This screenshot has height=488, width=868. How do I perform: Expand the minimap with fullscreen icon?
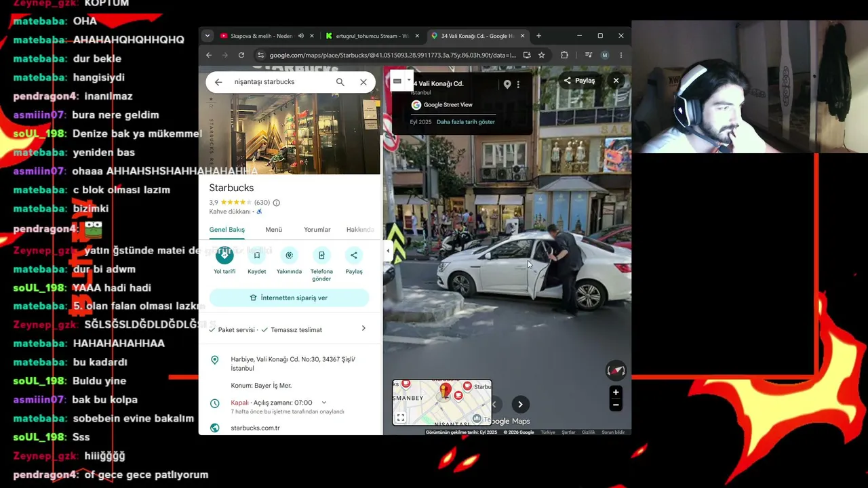tap(401, 418)
